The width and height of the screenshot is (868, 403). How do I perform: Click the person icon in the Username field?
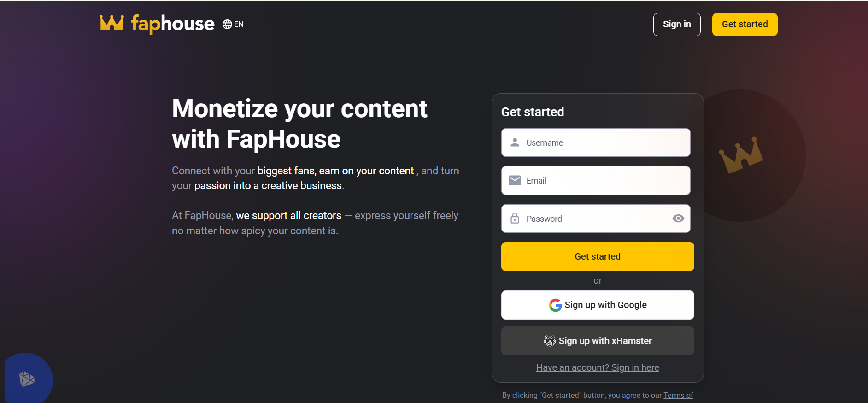coord(515,142)
